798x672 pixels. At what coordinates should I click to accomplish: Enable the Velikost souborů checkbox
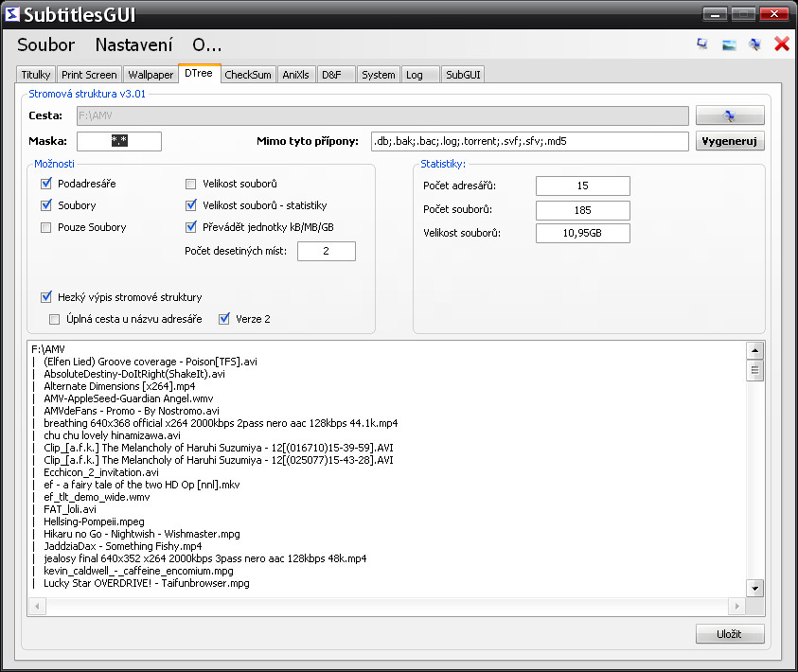point(191,184)
